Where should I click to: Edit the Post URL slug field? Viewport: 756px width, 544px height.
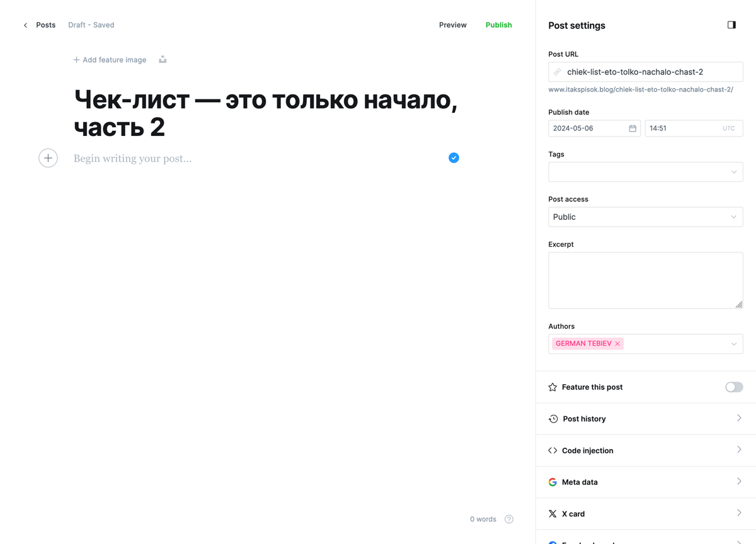coord(646,72)
